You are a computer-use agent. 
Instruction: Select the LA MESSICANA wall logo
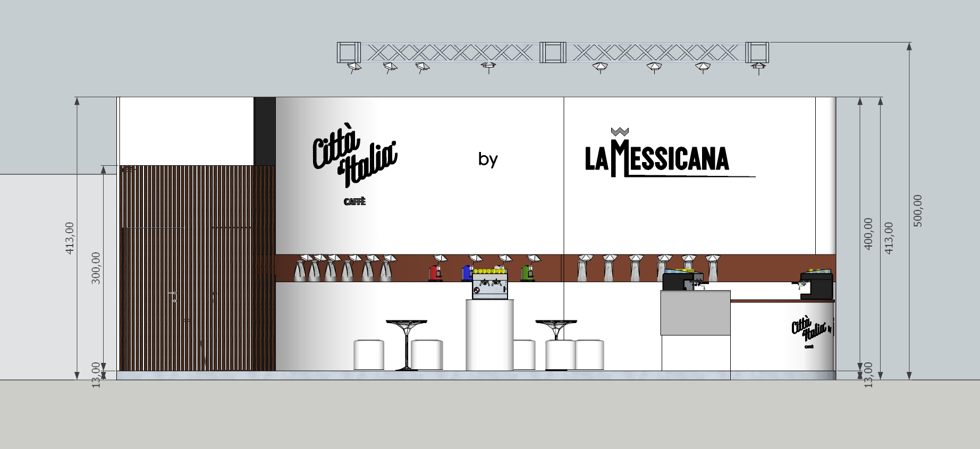click(x=670, y=158)
